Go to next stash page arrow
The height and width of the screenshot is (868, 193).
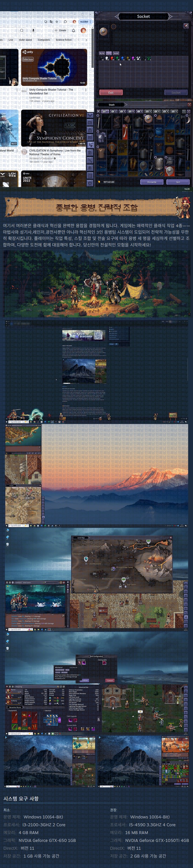coord(189,111)
